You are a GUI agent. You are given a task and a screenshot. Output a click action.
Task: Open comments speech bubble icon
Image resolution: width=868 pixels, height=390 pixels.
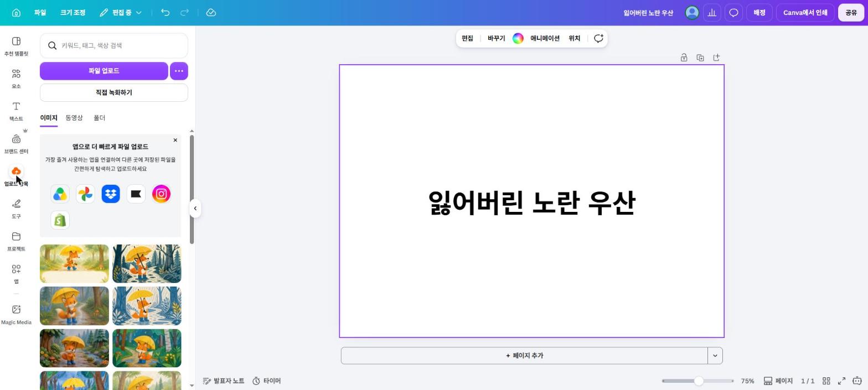point(733,13)
